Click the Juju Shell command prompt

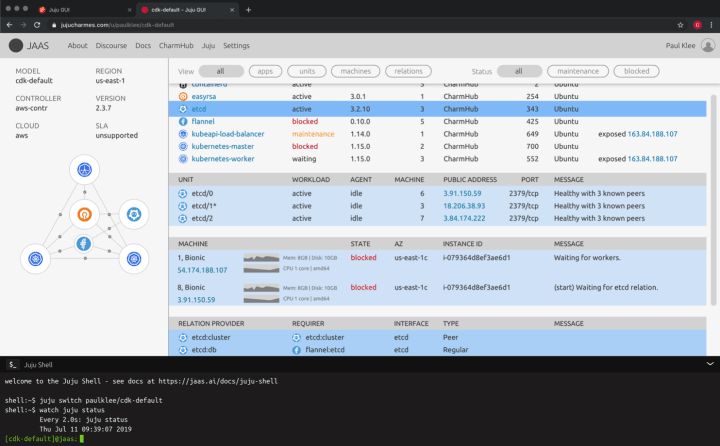point(44,439)
